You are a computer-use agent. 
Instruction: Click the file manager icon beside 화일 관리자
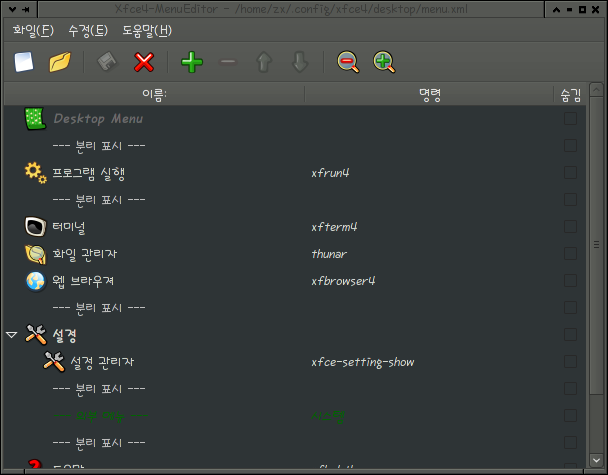[x=35, y=254]
